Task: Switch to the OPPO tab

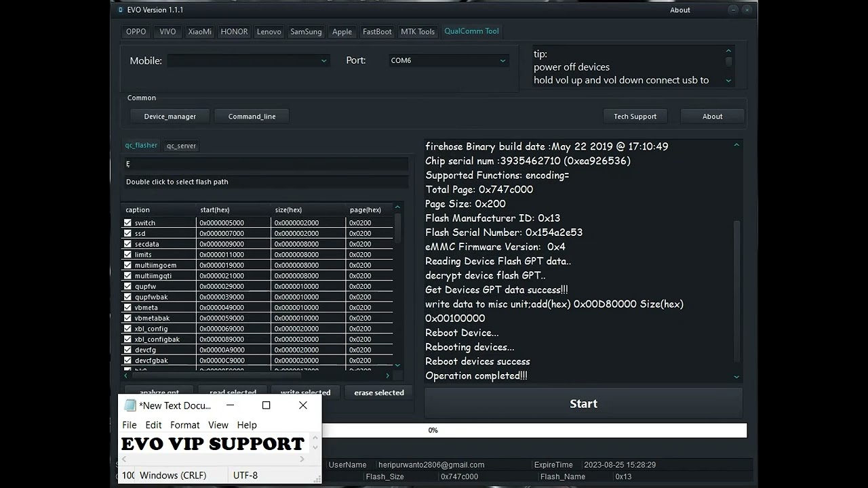Action: click(x=136, y=32)
